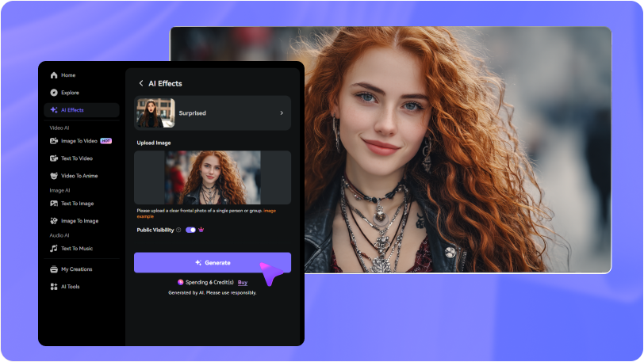Click the Video AI section heading
The image size is (644, 362).
59,128
